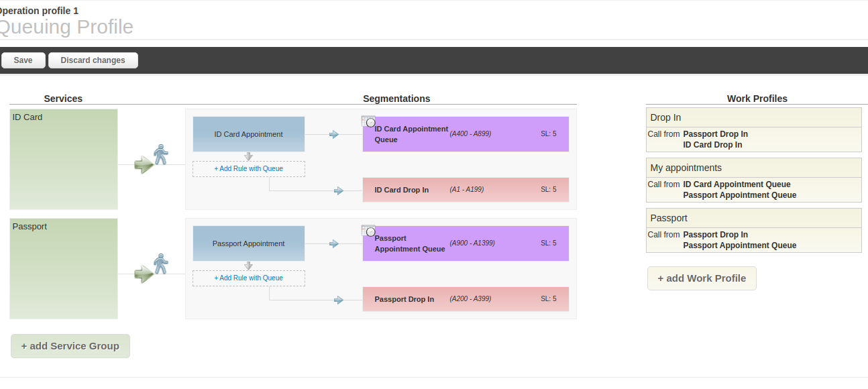Click down arrow below ID Card Appointment rule

(x=248, y=156)
